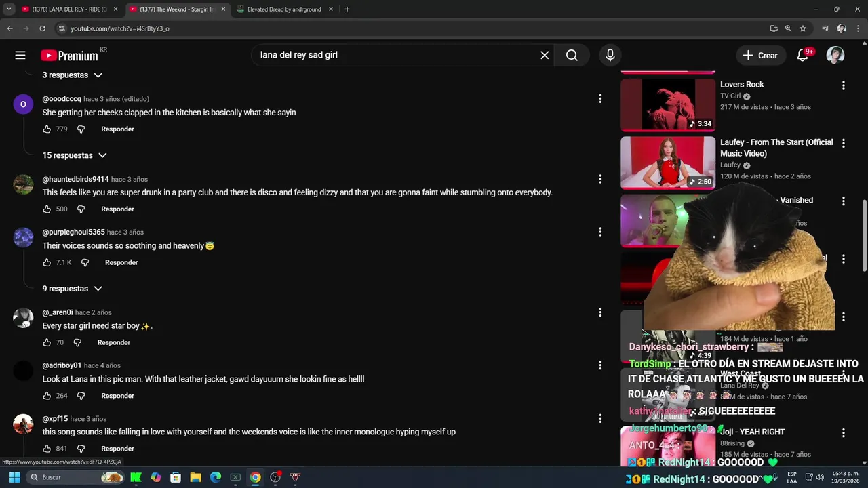Open Laufey From The Start thumbnail
The width and height of the screenshot is (868, 488).
(x=668, y=163)
